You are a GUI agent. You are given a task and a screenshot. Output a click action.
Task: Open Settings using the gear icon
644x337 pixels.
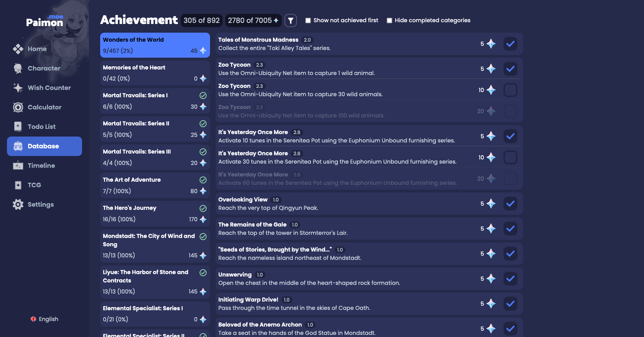tap(18, 204)
